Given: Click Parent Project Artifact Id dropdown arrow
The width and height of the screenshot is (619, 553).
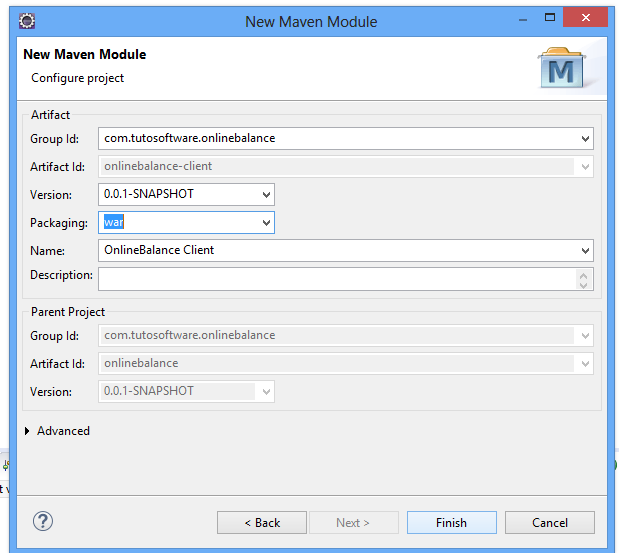Looking at the screenshot, I should coord(585,364).
